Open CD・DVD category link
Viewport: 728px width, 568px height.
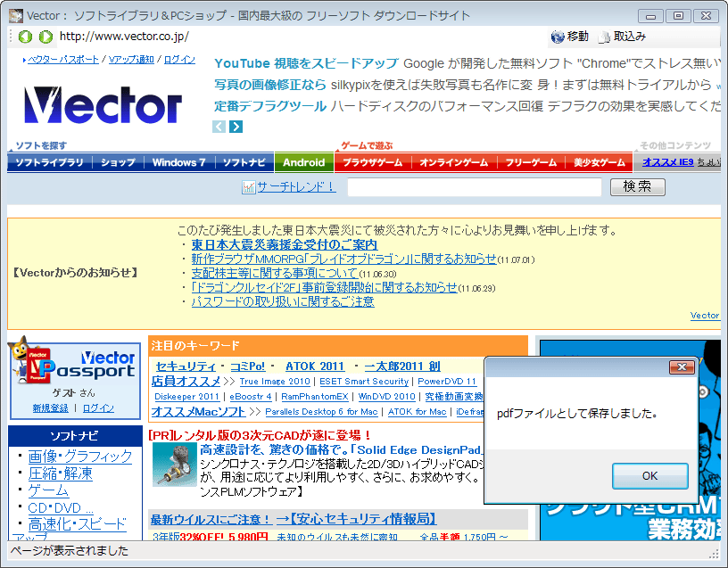click(x=61, y=507)
